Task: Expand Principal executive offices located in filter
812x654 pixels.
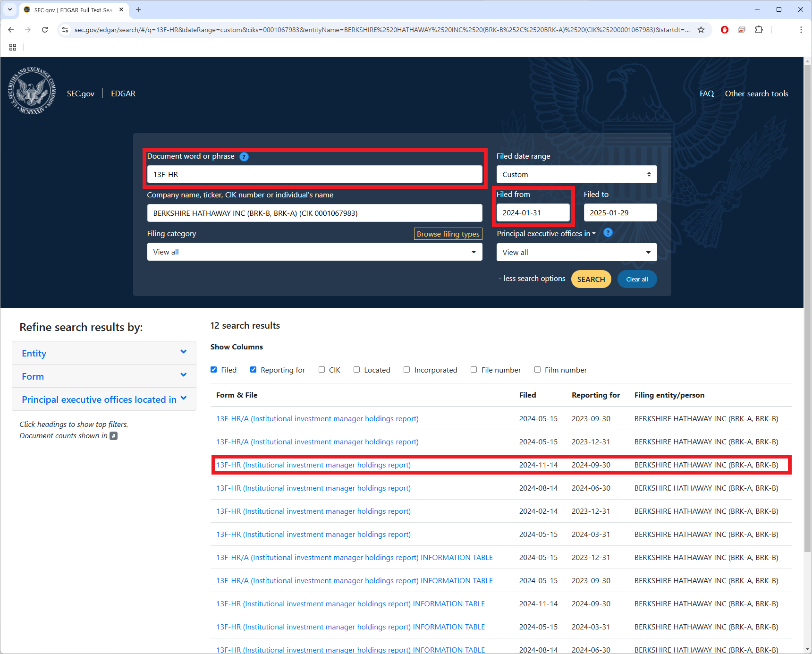Action: pos(104,399)
